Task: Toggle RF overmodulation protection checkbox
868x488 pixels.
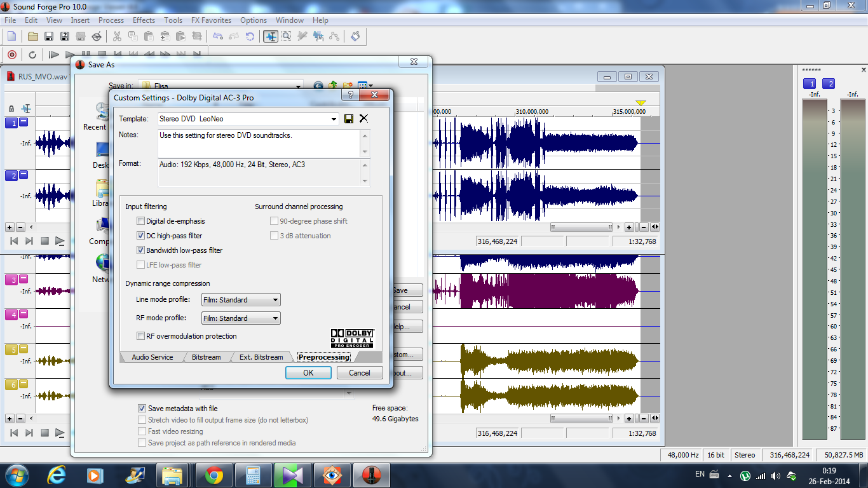Action: (141, 336)
